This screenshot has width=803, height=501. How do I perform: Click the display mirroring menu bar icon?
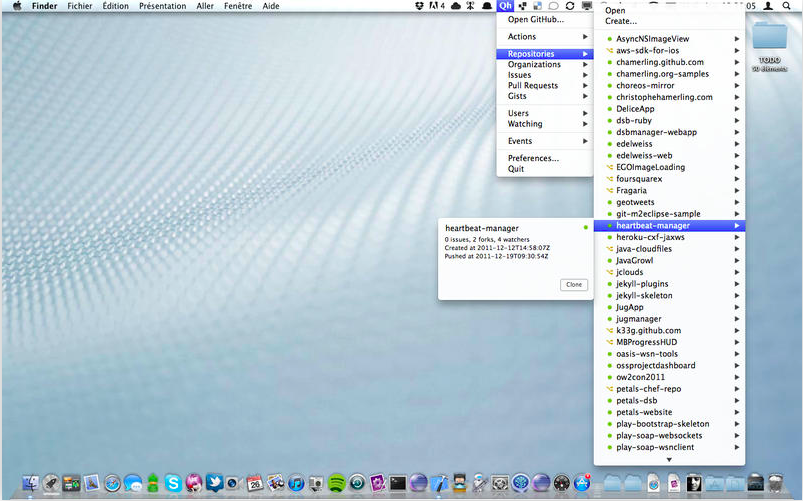(586, 6)
